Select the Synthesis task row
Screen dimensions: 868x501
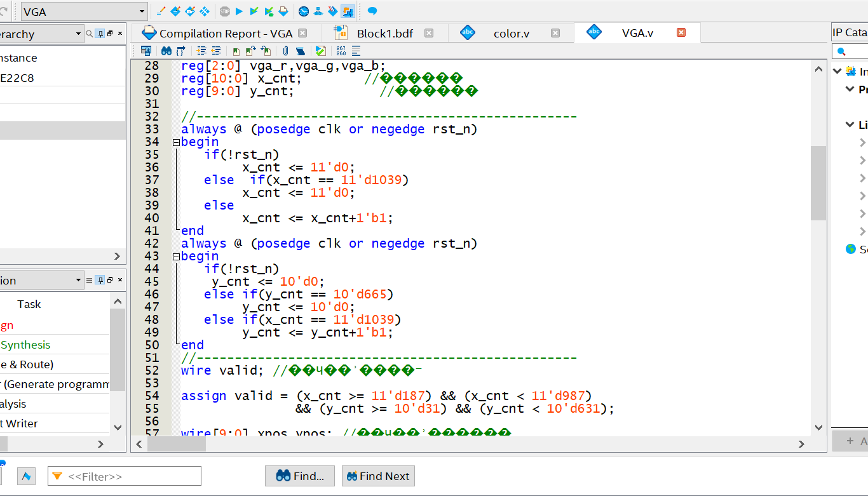point(55,345)
